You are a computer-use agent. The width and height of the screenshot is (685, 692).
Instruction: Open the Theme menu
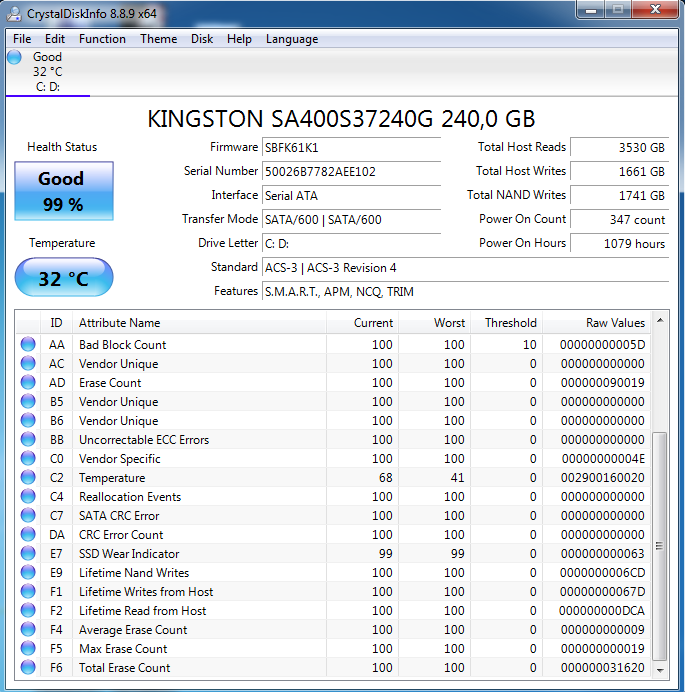158,39
